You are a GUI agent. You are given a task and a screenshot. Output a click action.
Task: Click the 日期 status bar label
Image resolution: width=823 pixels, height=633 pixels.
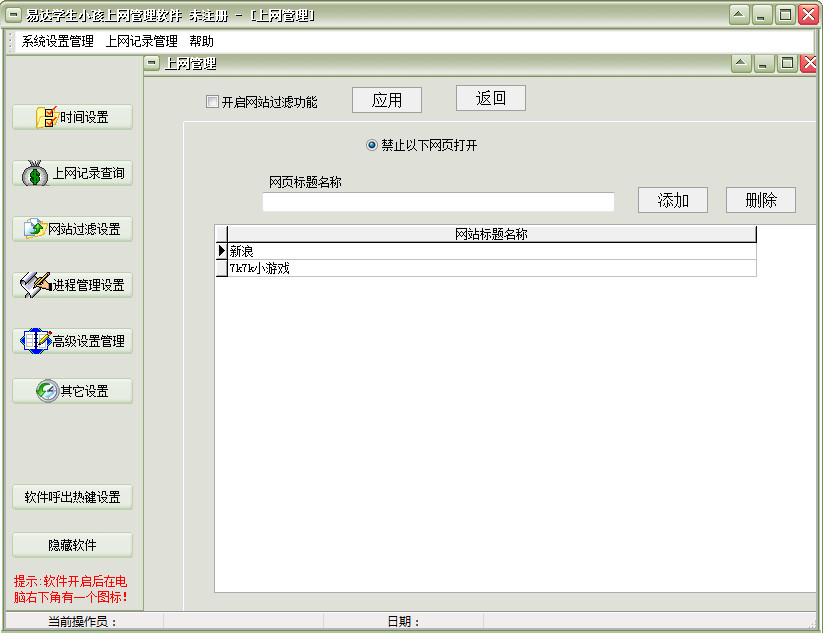404,622
